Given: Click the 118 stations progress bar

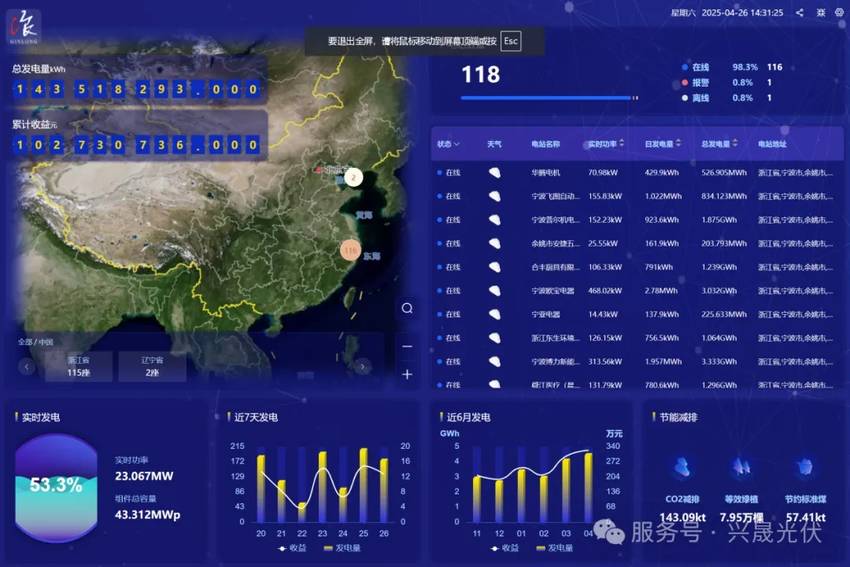Looking at the screenshot, I should point(548,98).
